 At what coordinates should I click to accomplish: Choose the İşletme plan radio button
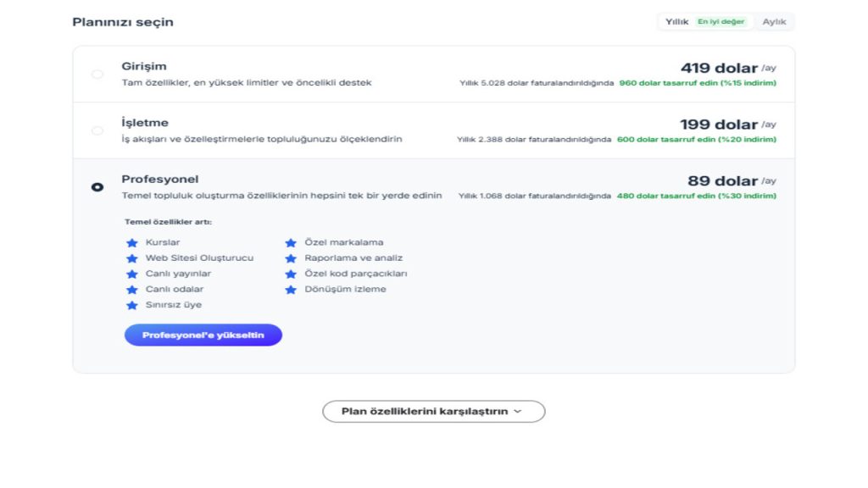click(97, 130)
